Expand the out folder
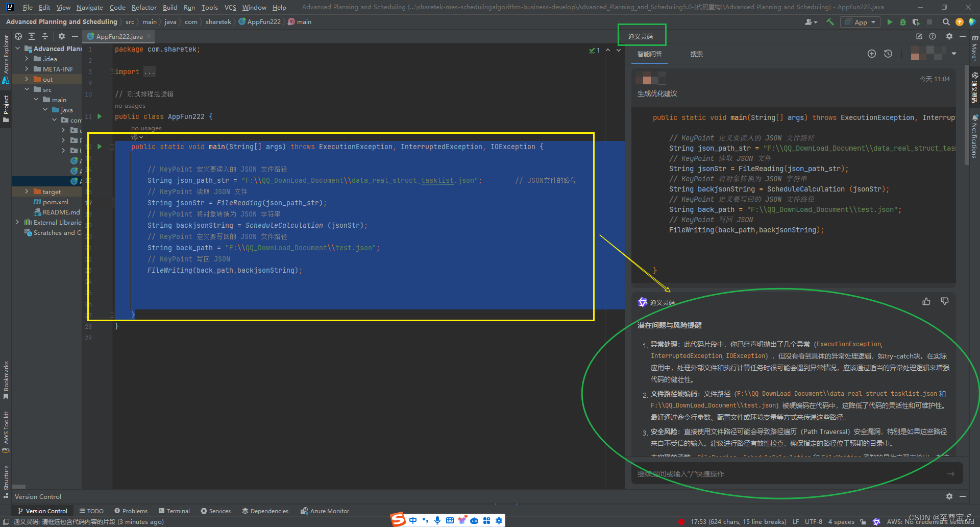Image resolution: width=980 pixels, height=527 pixels. pos(27,79)
